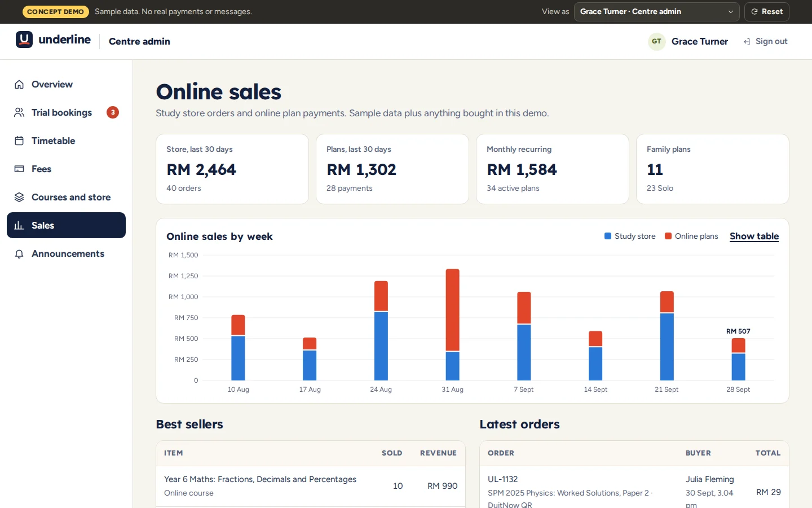
Task: Click the Store, last 30 days card
Action: pos(232,169)
